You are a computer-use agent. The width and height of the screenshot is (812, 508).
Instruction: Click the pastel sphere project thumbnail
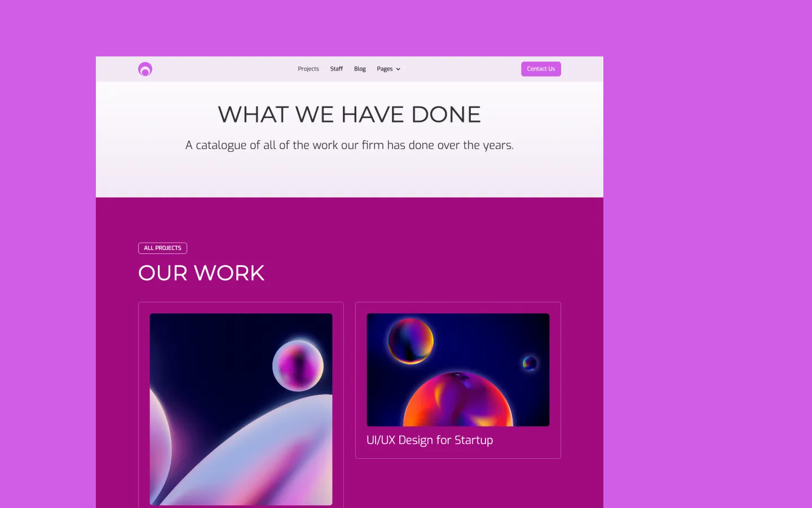pos(241,409)
